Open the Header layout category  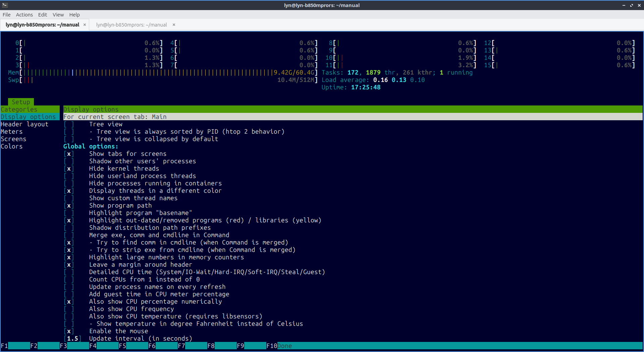pyautogui.click(x=24, y=124)
